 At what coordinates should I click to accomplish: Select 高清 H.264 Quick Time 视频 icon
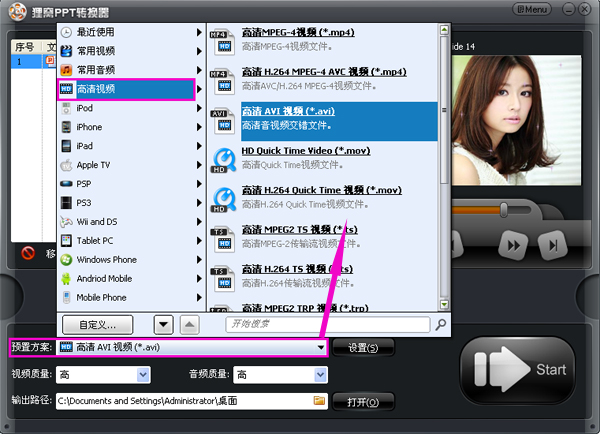pyautogui.click(x=223, y=200)
